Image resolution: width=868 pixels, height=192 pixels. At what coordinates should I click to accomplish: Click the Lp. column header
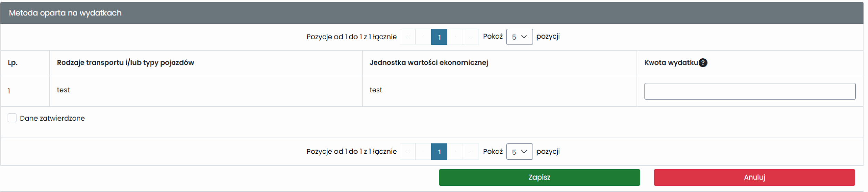coord(12,63)
